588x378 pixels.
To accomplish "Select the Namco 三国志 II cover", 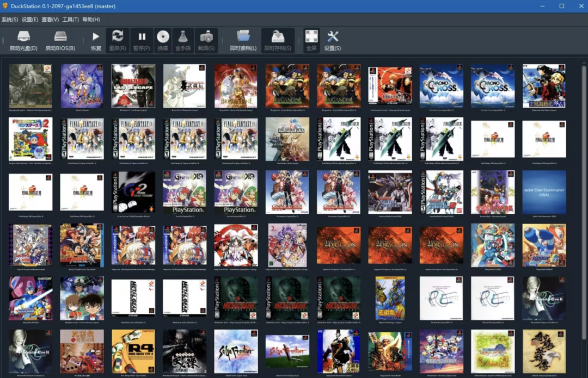I will (x=390, y=299).
